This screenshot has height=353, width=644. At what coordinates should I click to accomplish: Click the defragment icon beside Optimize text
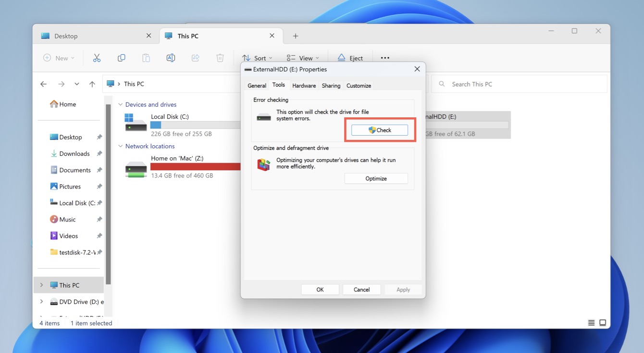(x=263, y=164)
